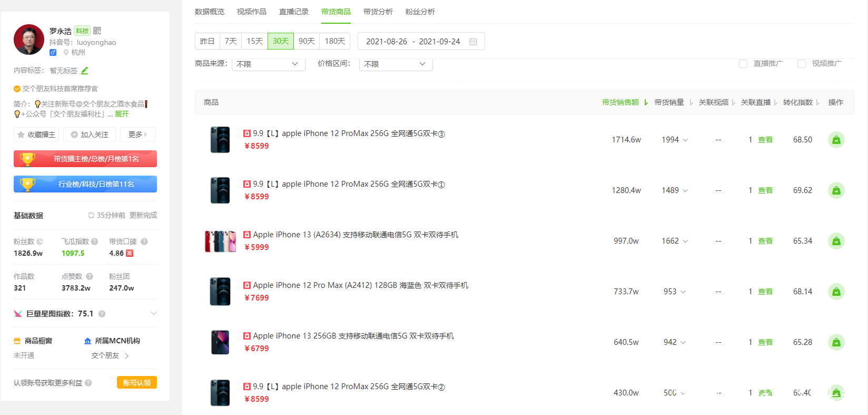Expand the 巨量星图指数 section chevron
Screen dimensions: 868x415
(x=154, y=313)
